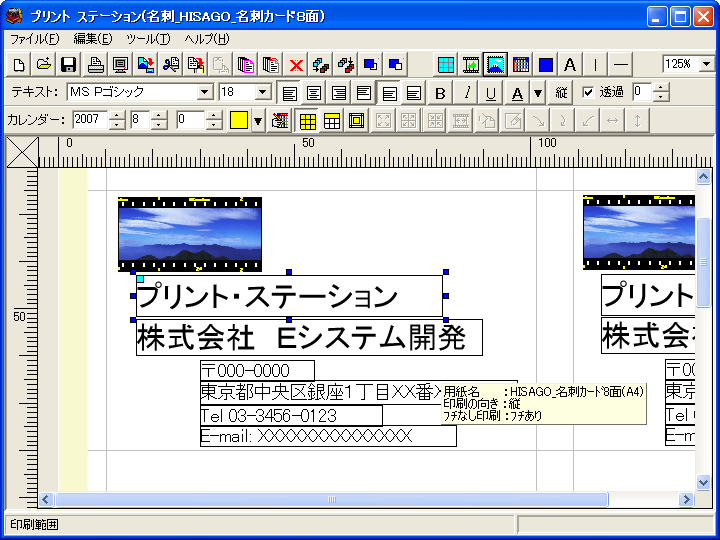Click the printer icon to print

click(x=96, y=65)
